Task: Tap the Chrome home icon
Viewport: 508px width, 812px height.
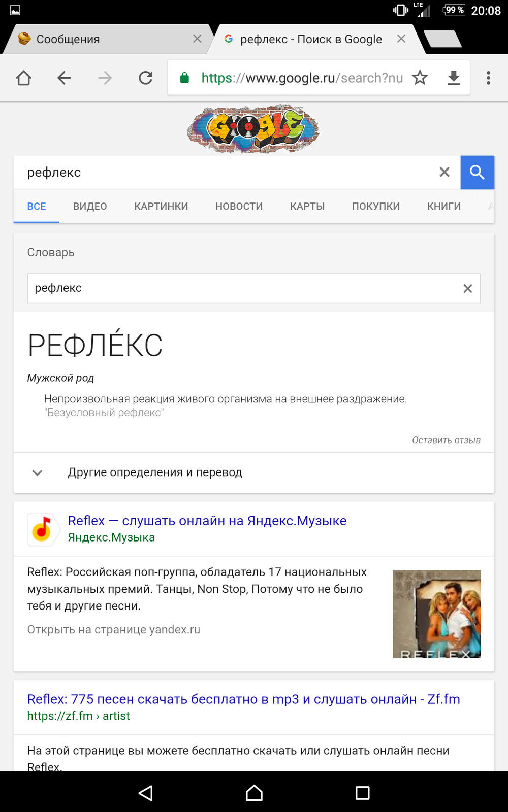Action: click(x=24, y=78)
